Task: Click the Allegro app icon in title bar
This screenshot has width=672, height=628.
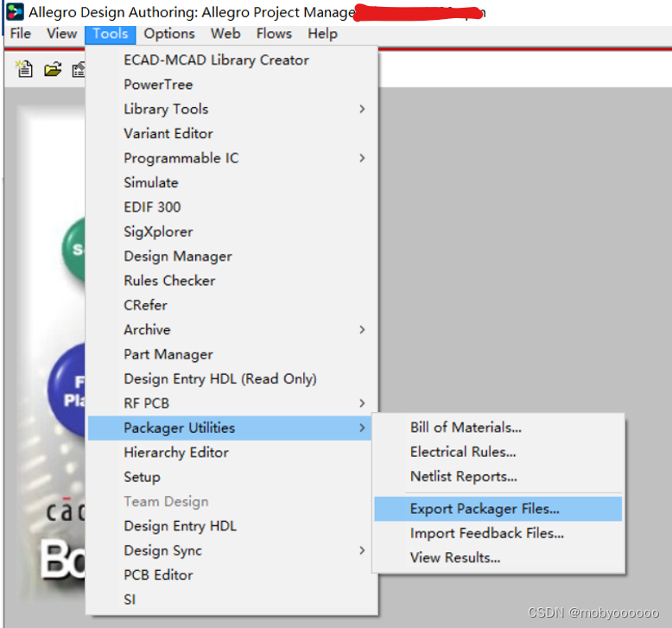Action: pyautogui.click(x=15, y=12)
